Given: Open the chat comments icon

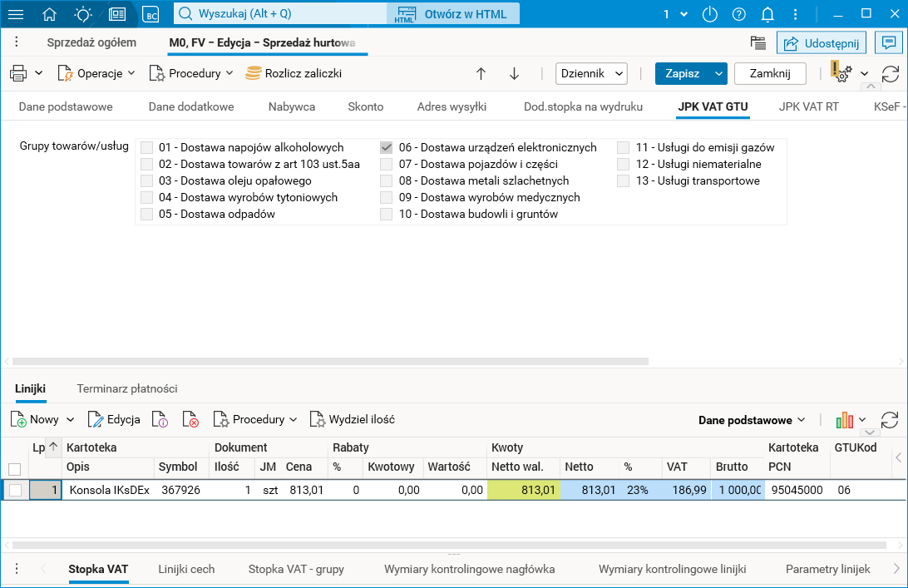Looking at the screenshot, I should pyautogui.click(x=889, y=42).
